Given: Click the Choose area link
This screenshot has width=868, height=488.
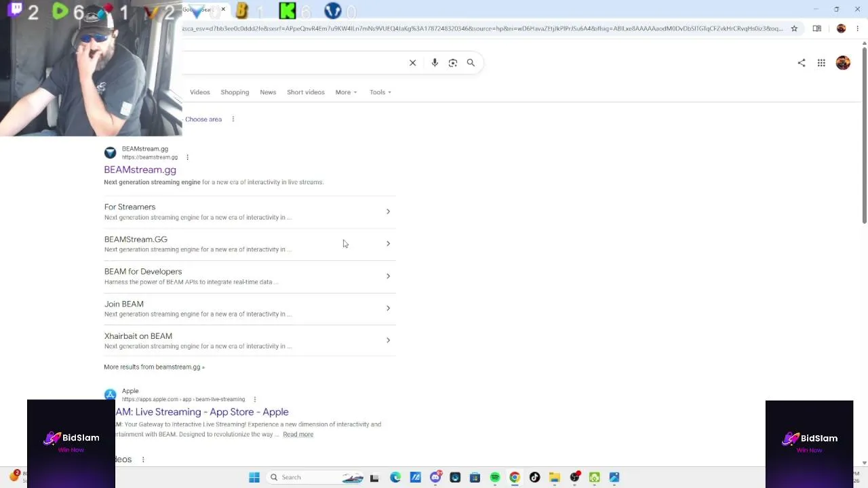Looking at the screenshot, I should tap(203, 119).
